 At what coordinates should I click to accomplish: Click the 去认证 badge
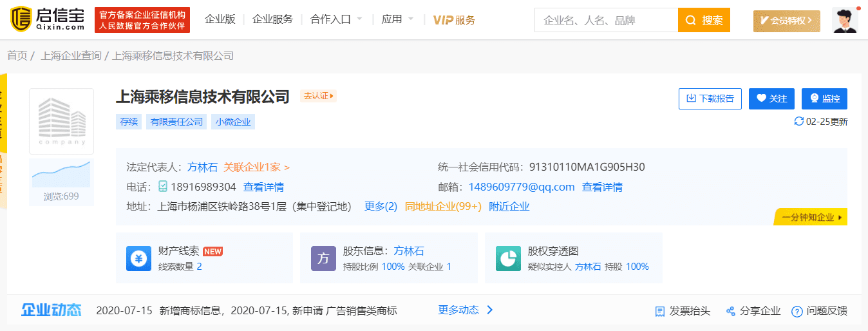[x=318, y=96]
